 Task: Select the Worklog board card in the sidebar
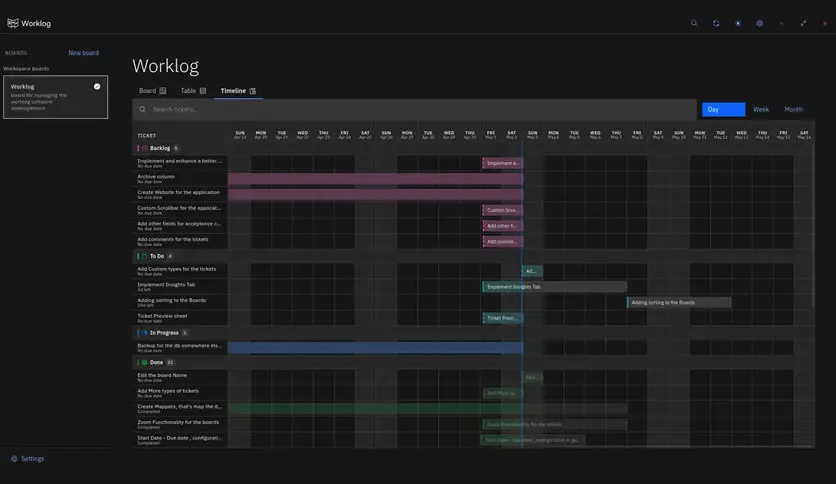pyautogui.click(x=55, y=97)
